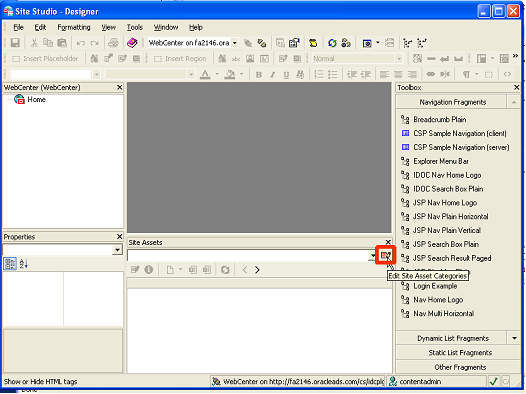
Task: Open the Other Fragments section
Action: click(x=459, y=367)
